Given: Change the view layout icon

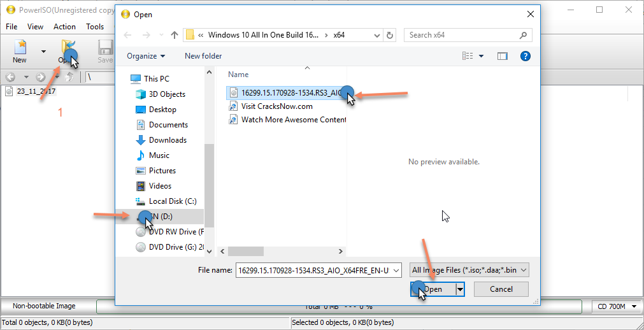Looking at the screenshot, I should click(x=468, y=56).
